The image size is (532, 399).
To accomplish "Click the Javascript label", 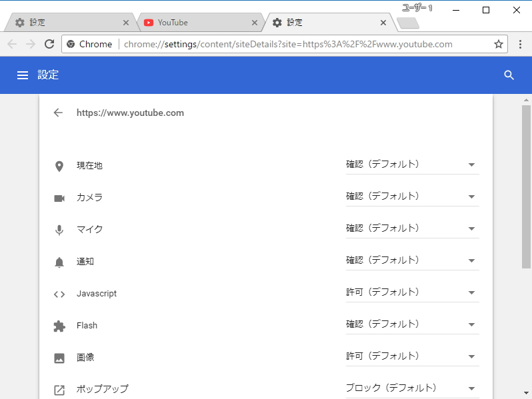I will click(x=97, y=294).
